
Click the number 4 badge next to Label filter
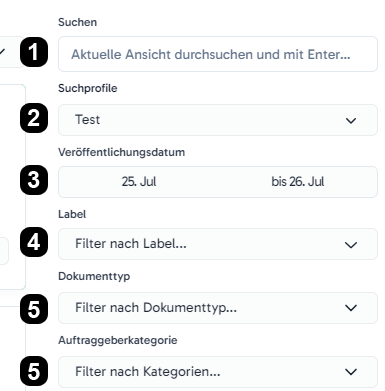(34, 242)
